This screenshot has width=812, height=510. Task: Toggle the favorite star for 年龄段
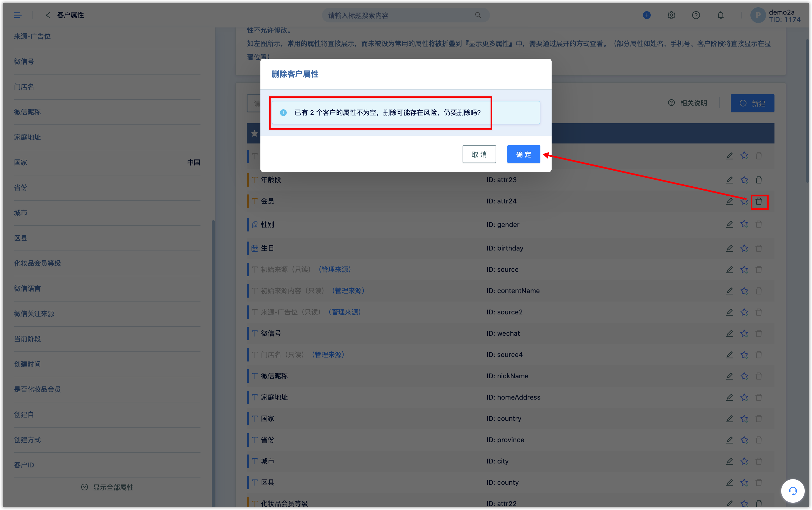point(744,180)
